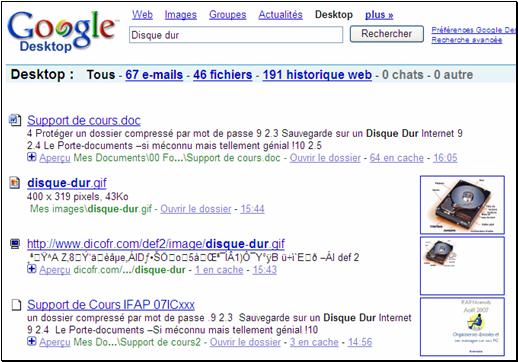Click the Google Desktop logo
This screenshot has height=362, width=518.
(x=61, y=32)
